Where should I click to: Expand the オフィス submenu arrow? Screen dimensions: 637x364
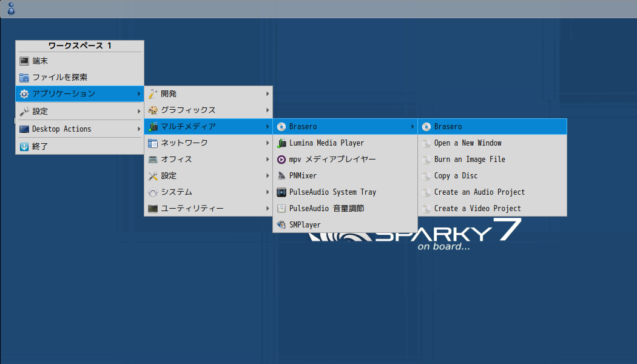tap(268, 159)
